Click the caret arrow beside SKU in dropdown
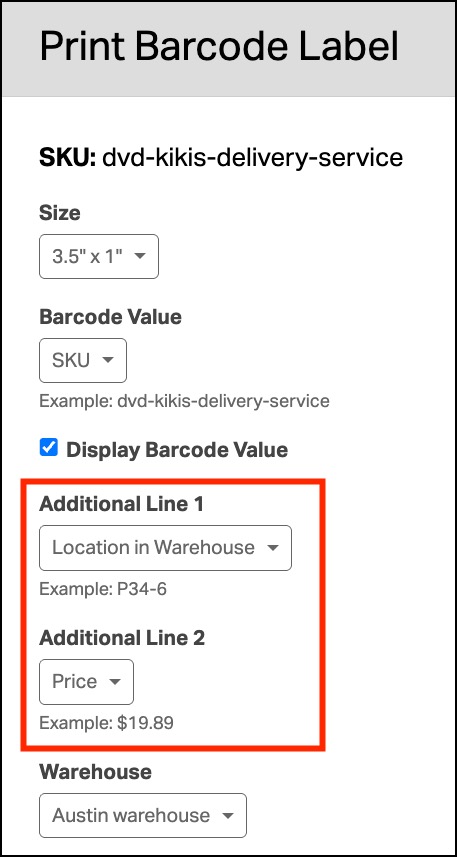457x857 pixels. (x=108, y=360)
